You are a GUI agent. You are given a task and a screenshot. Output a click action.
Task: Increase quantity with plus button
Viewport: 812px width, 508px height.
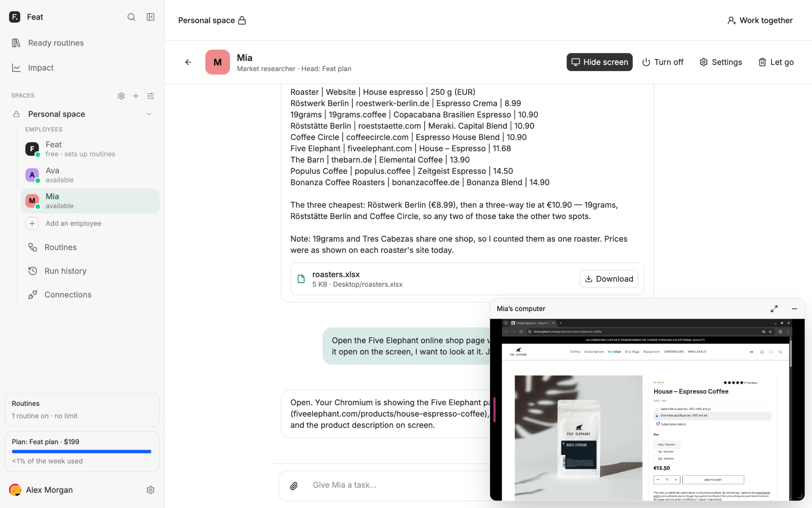point(676,480)
